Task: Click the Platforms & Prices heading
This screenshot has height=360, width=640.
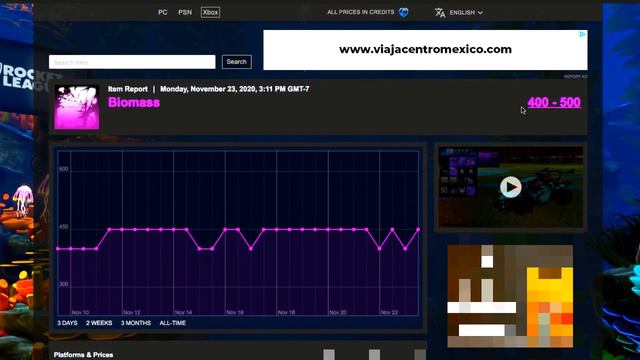Action: (84, 355)
